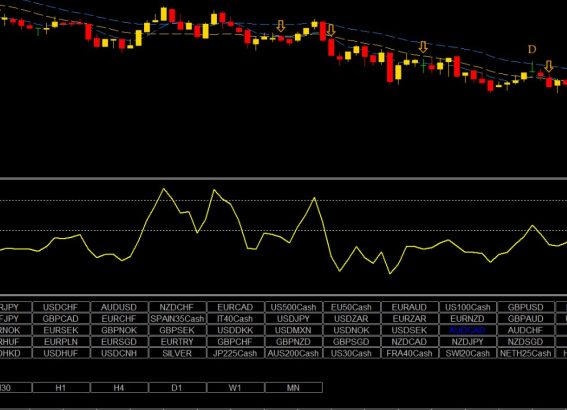Select GBPNOK symbol button
Viewport: 567px width, 410px height.
(x=119, y=330)
